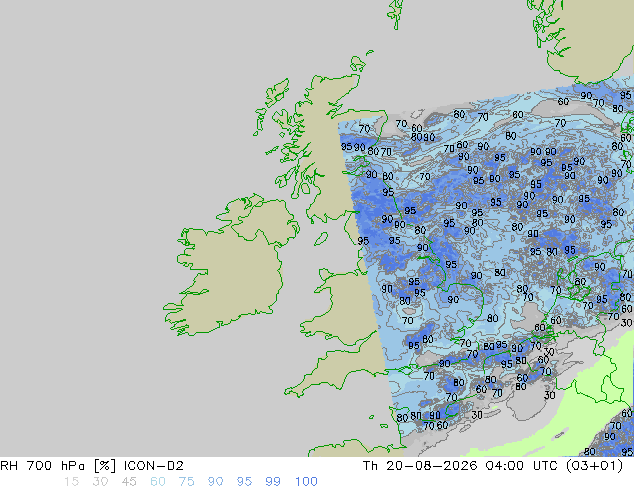Click the Isle of Man outline

point(321,239)
